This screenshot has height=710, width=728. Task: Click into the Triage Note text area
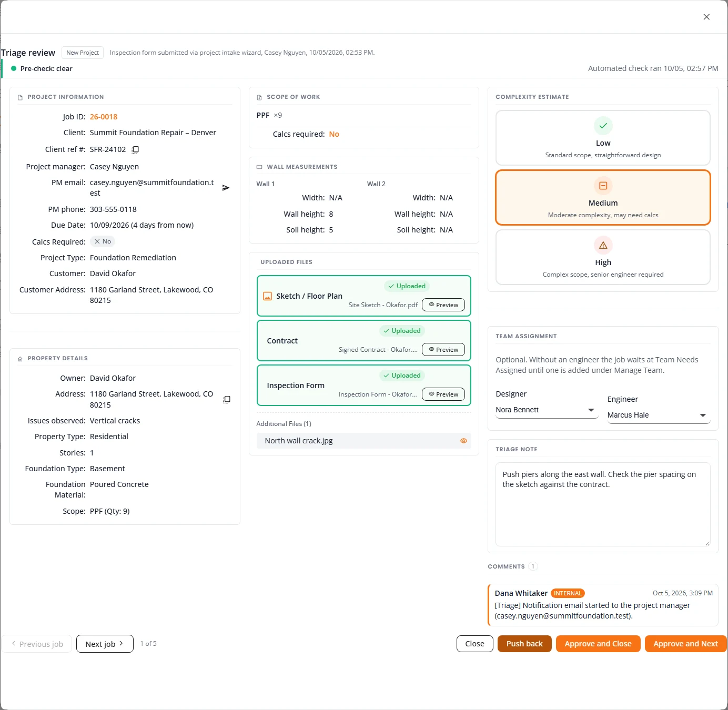pos(603,504)
